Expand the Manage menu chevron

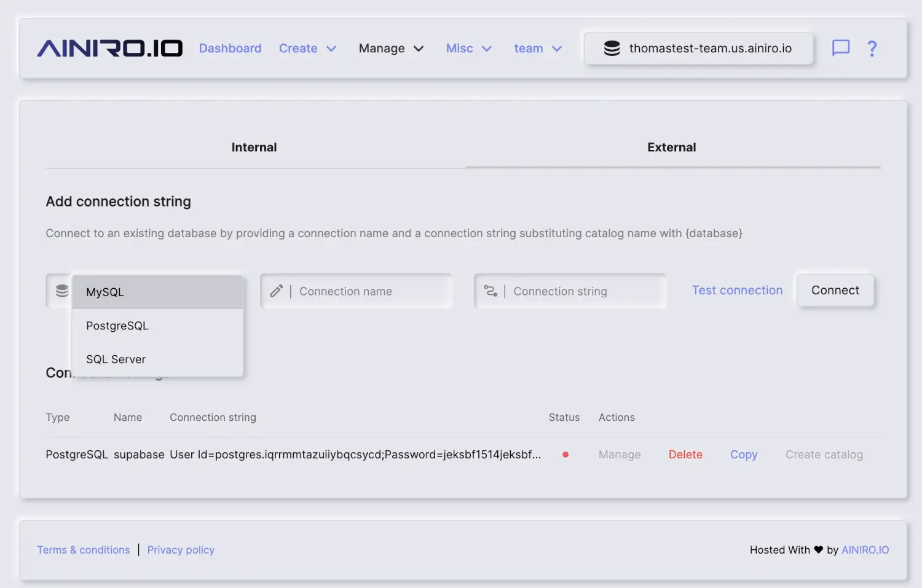click(419, 49)
